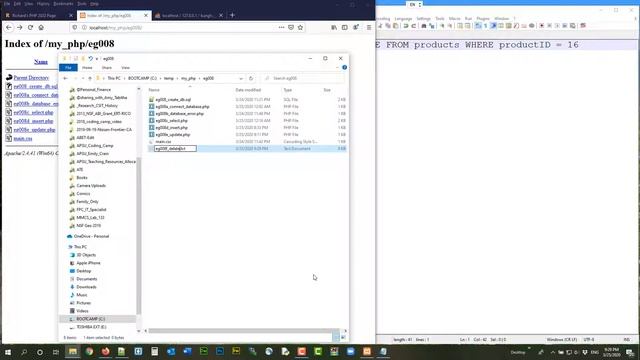Image resolution: width=640 pixels, height=360 pixels.
Task: Sort index listing by Name link
Action: coord(41,62)
